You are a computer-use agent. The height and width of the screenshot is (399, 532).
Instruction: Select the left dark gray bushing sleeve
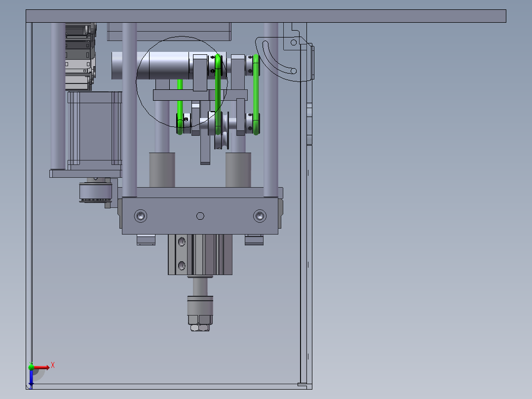pos(162,170)
